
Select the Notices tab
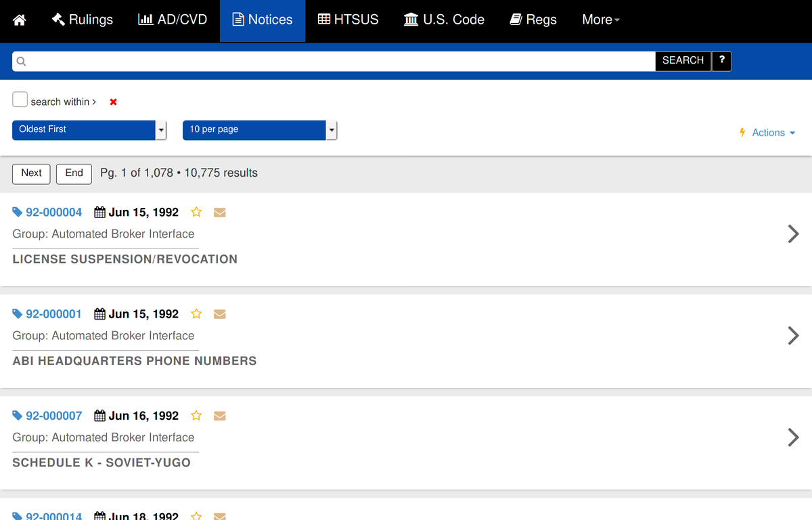263,20
